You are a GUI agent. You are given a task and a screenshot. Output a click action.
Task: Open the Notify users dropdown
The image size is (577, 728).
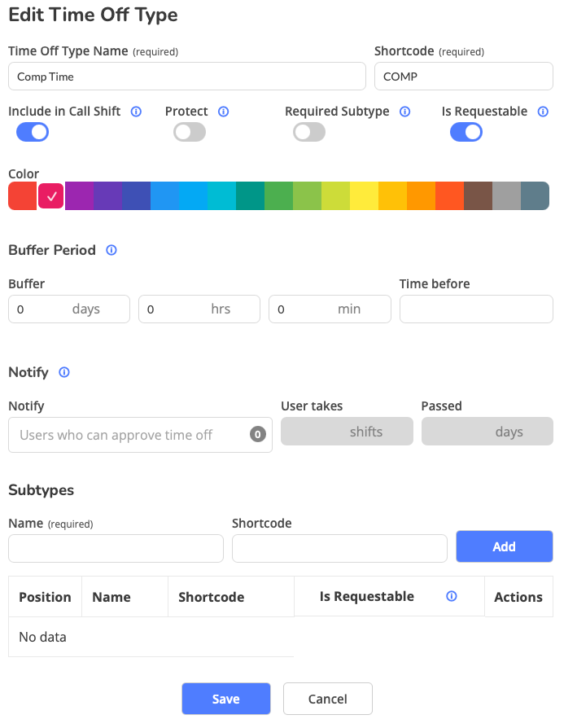(140, 435)
